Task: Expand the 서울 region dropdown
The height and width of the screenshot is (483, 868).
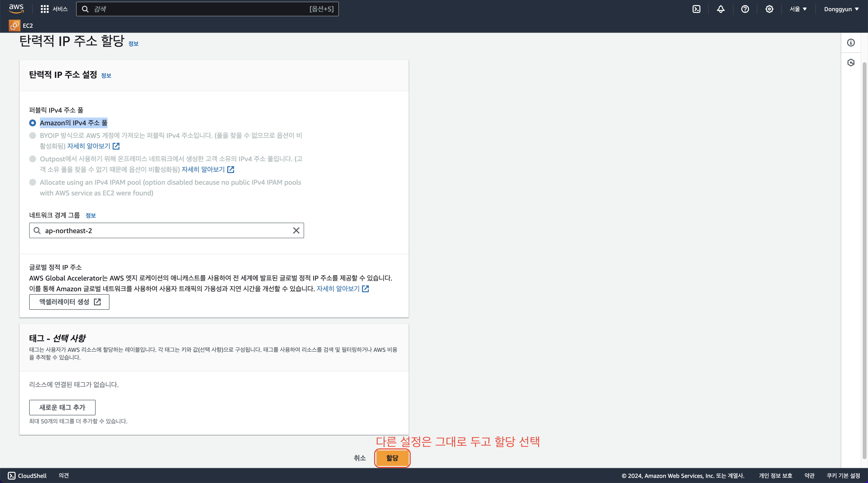Action: click(x=798, y=9)
